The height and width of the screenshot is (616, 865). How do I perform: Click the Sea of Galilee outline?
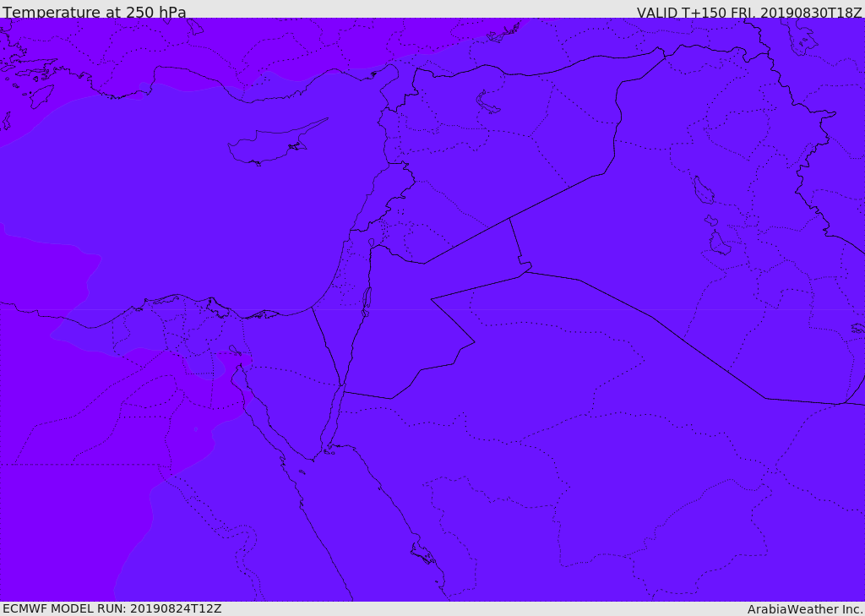[x=372, y=243]
